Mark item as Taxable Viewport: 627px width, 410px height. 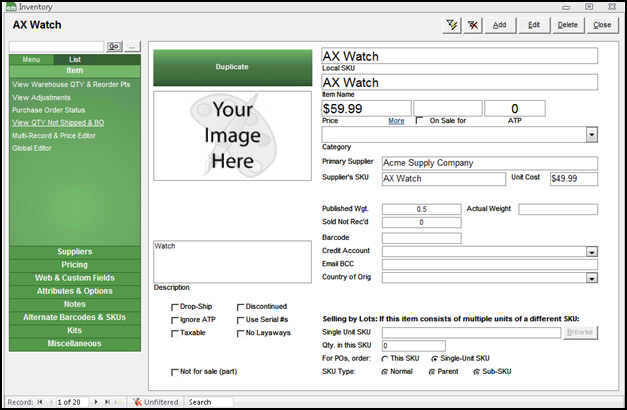175,334
